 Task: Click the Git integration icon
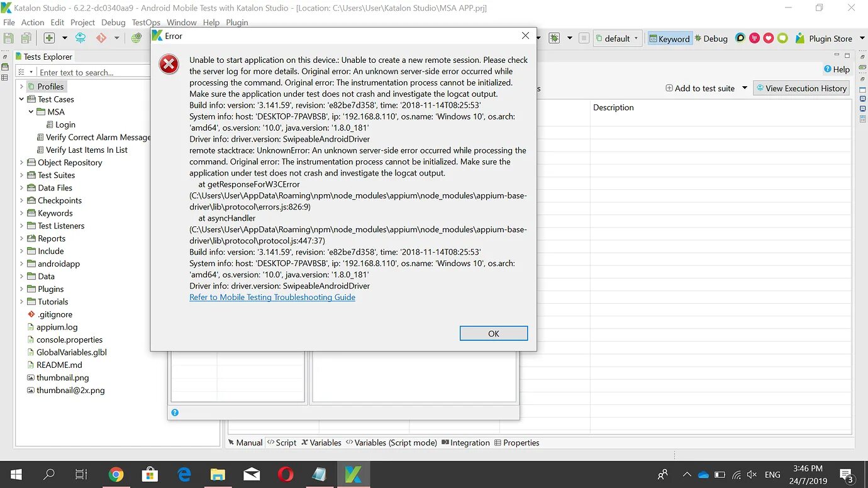point(101,38)
